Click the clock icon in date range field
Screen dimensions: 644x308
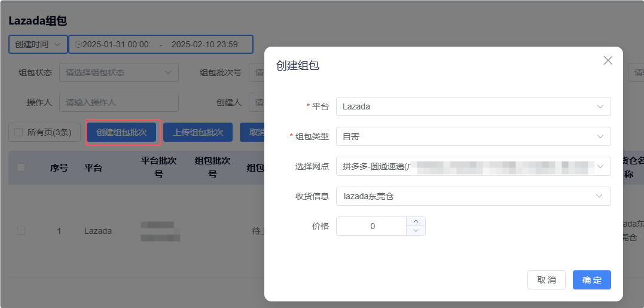coord(78,44)
